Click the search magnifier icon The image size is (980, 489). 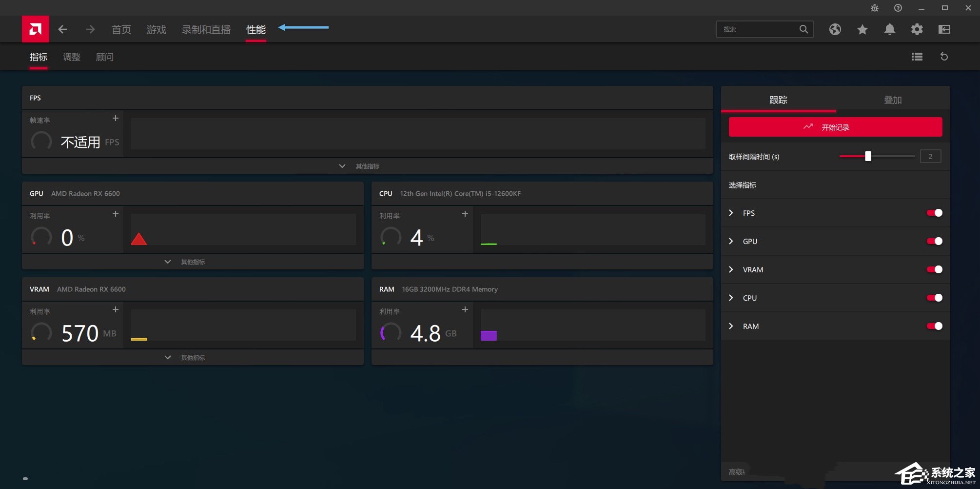[x=804, y=29]
